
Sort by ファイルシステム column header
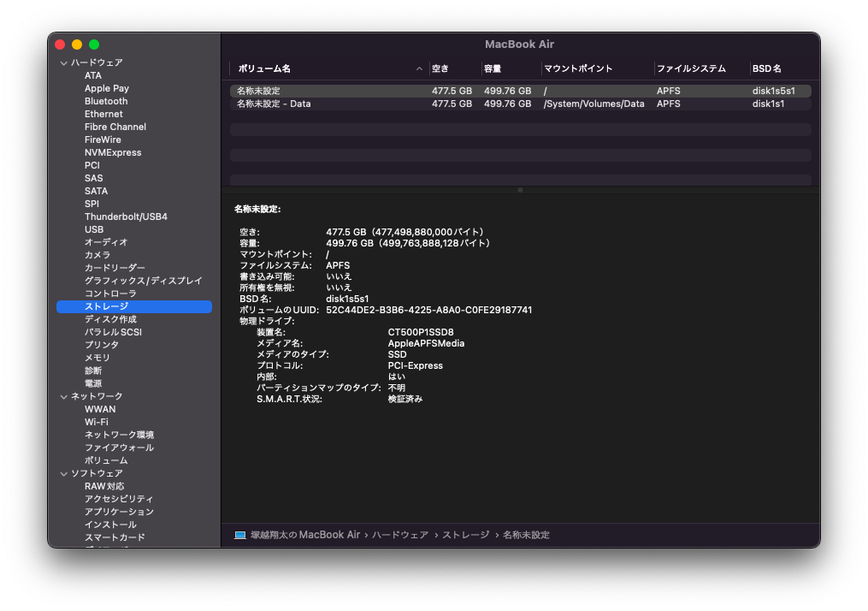pyautogui.click(x=691, y=68)
